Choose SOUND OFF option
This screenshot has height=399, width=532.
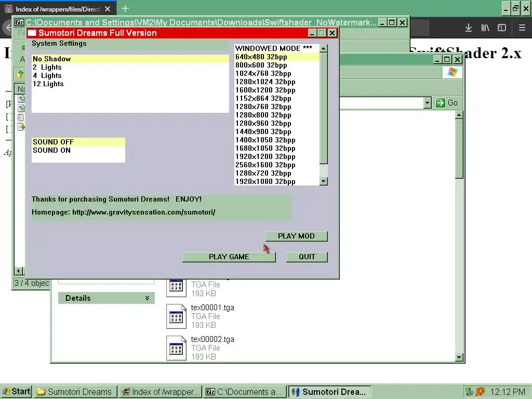78,142
